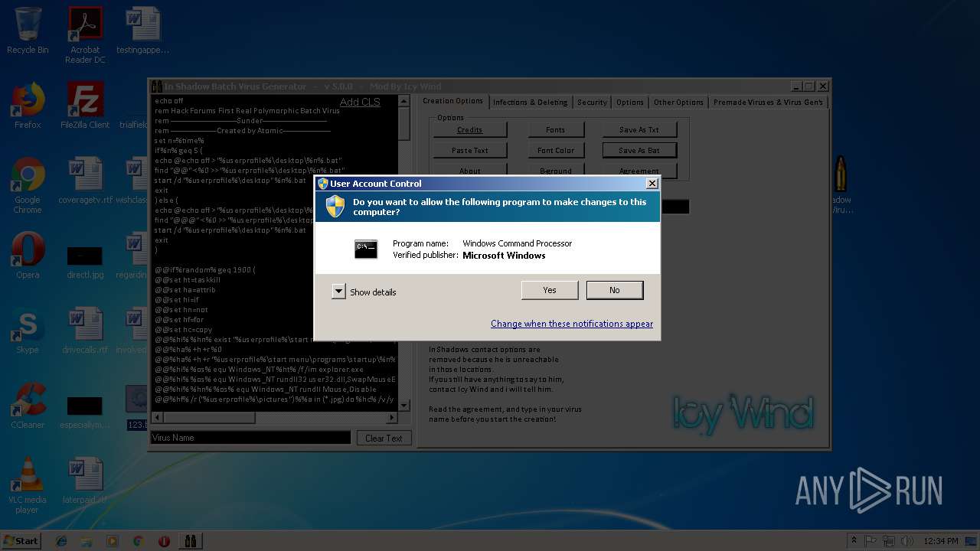Open media player taskbar icon
Viewport: 980px width, 551px height.
tap(113, 541)
